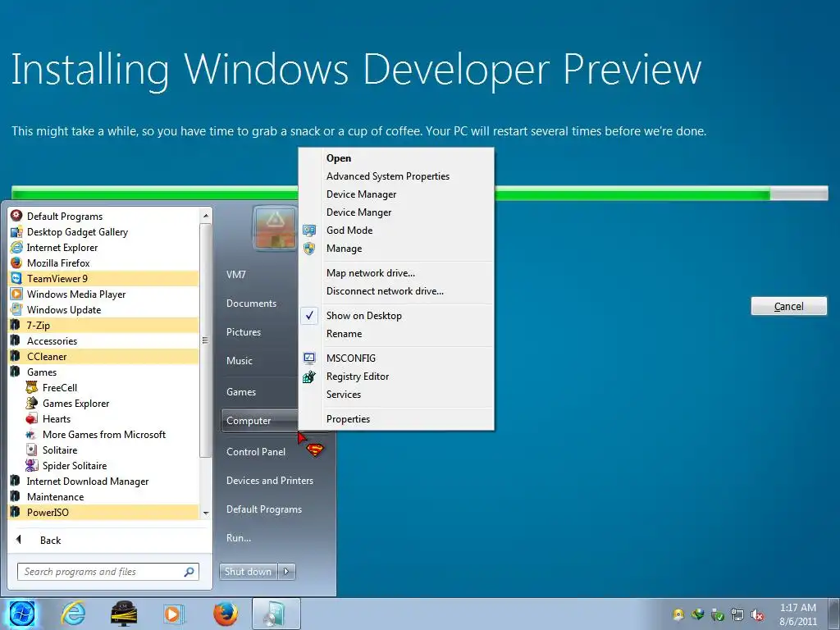Open Windows Media Player taskbar icon
Image resolution: width=840 pixels, height=630 pixels.
coord(174,614)
